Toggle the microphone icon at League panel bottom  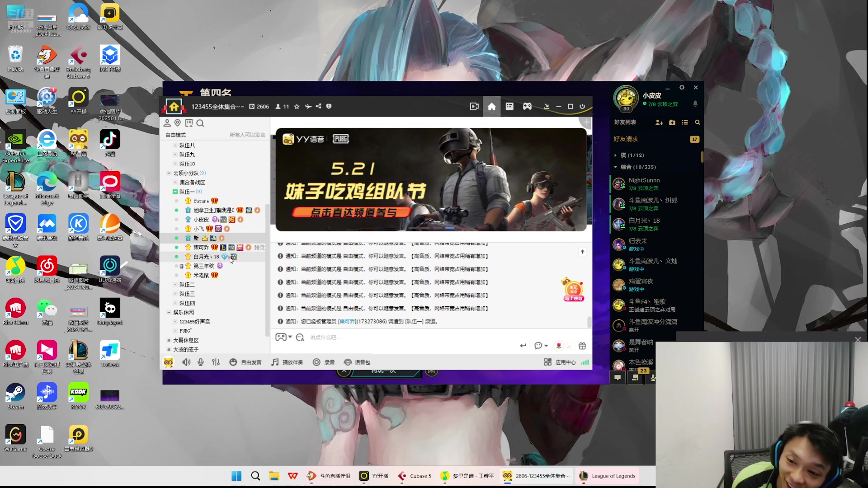(x=652, y=378)
